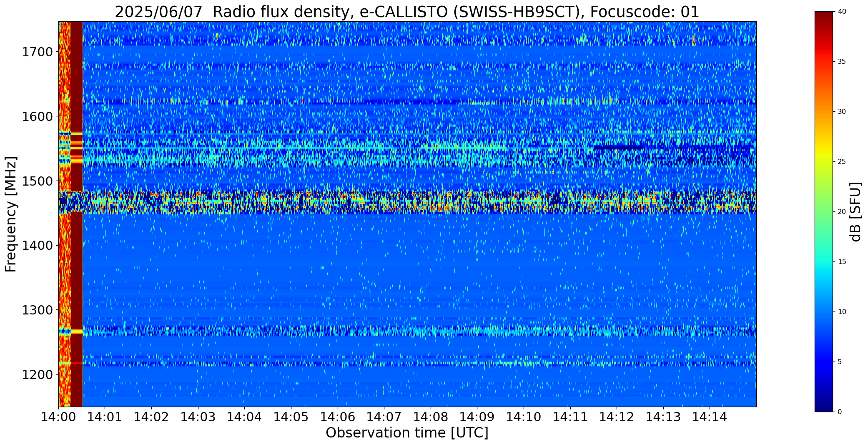Click the 14:03 time tick label
Screen dimensions: 868x445
(198, 417)
